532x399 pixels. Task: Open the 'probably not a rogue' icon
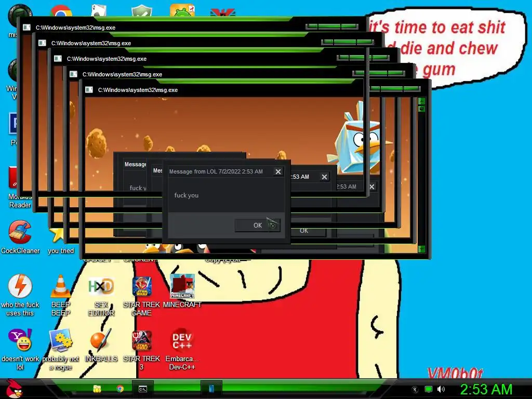click(60, 350)
